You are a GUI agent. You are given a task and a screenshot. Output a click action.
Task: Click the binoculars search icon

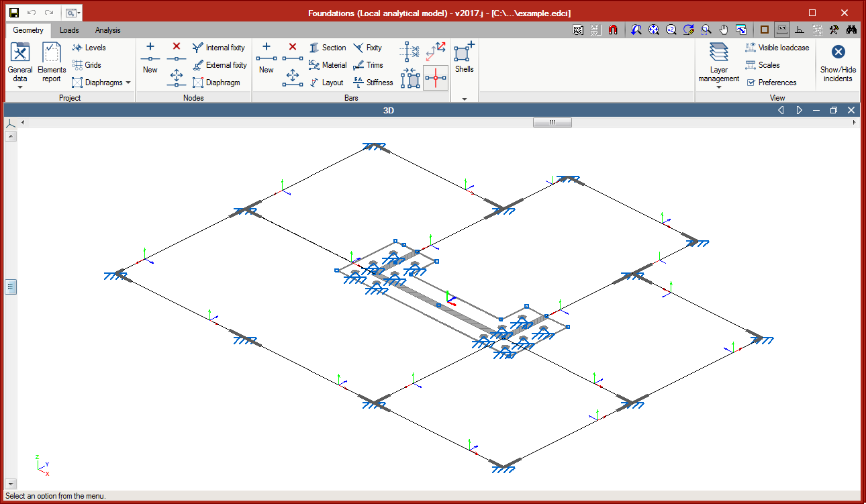(851, 30)
